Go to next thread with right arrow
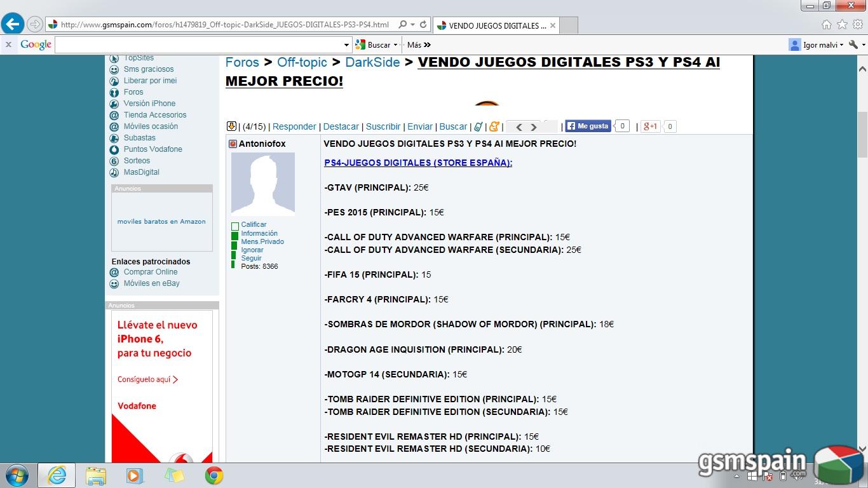Screen dimensions: 868x488 (x=534, y=127)
